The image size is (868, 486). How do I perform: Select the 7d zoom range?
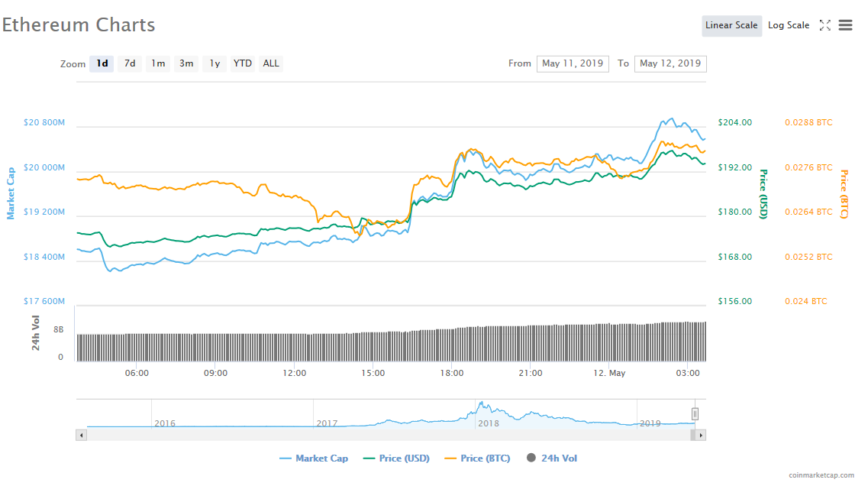pyautogui.click(x=130, y=63)
